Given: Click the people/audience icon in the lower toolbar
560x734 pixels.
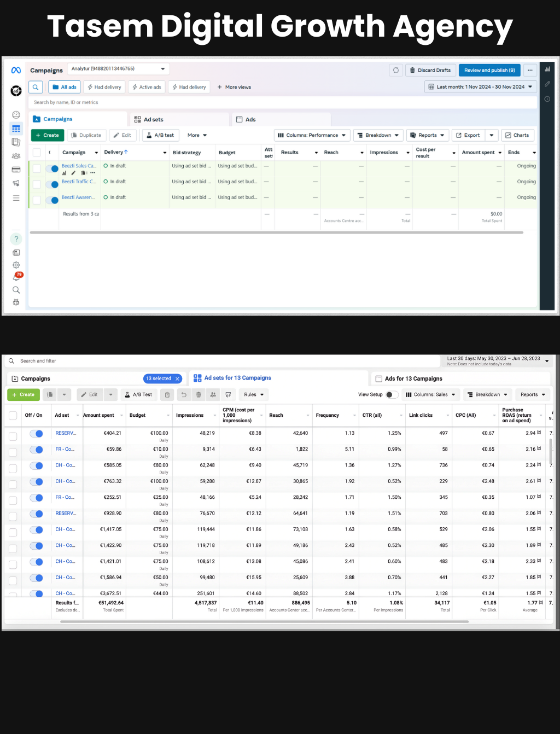Looking at the screenshot, I should point(213,394).
